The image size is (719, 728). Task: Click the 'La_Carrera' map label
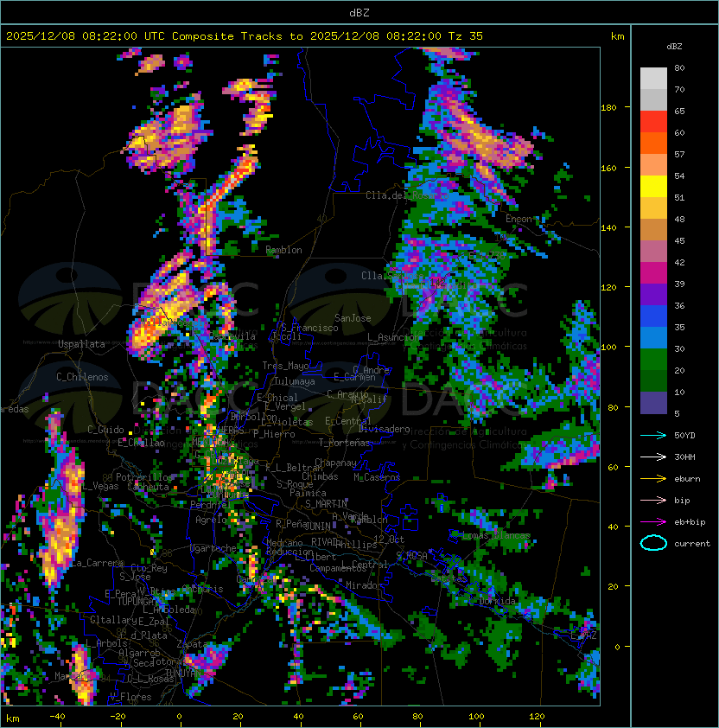[98, 563]
